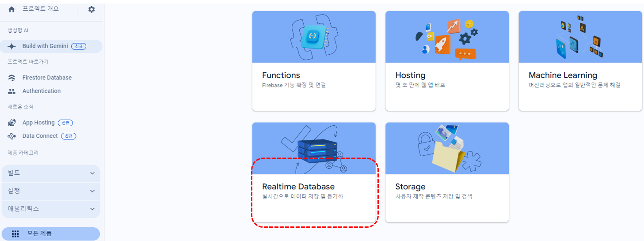644x241 pixels.
Task: Click the text 머신러닝으로 앱의 일반적인 문제 해결
Action: (575, 85)
